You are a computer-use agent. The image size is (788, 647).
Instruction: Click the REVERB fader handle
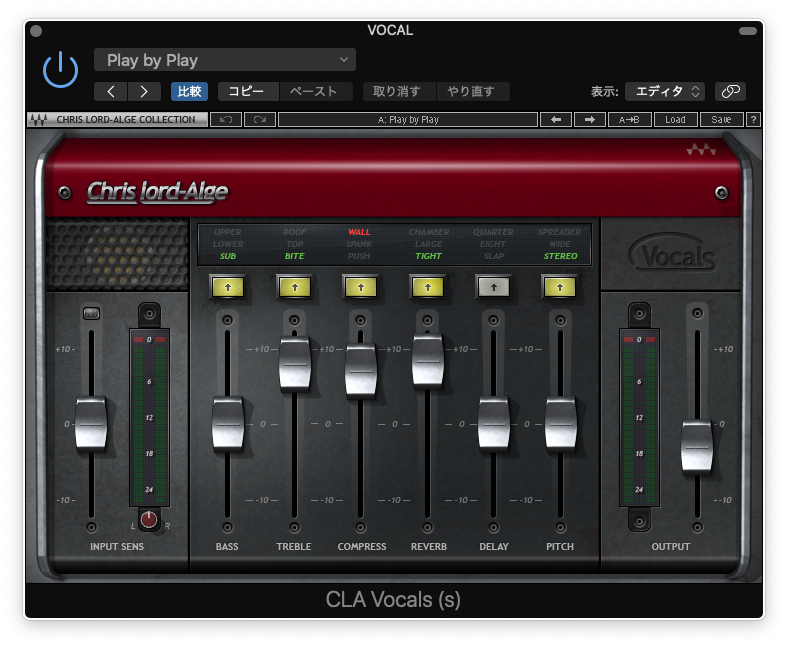click(x=428, y=360)
